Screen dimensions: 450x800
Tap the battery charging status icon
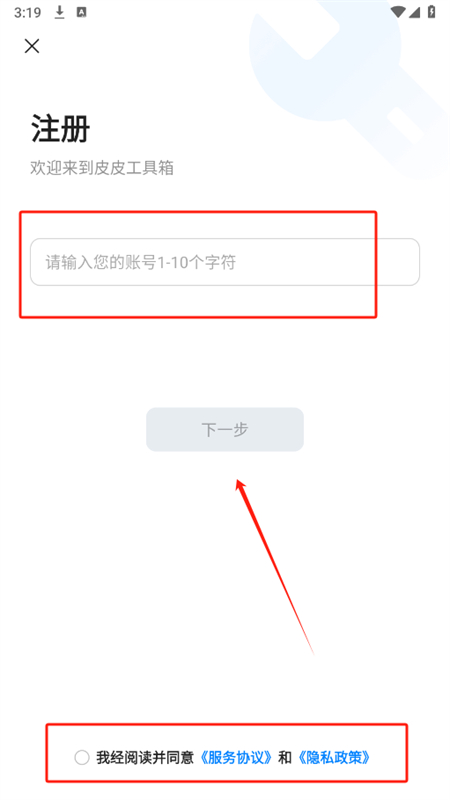pos(432,12)
